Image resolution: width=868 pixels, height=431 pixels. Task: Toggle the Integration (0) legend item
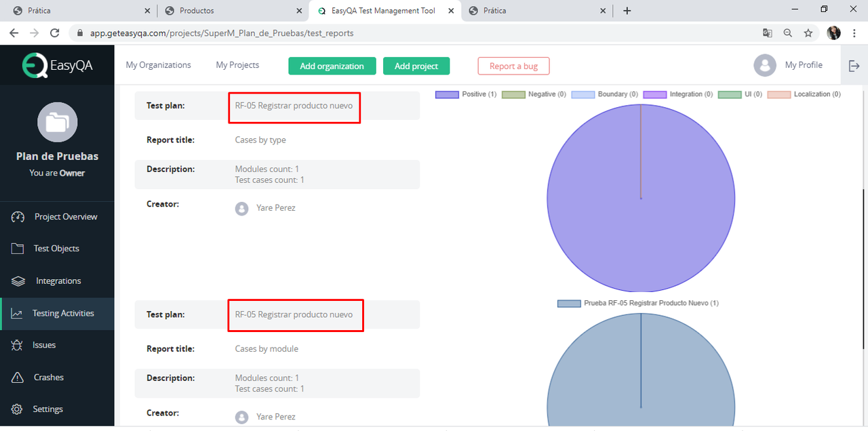tap(677, 94)
